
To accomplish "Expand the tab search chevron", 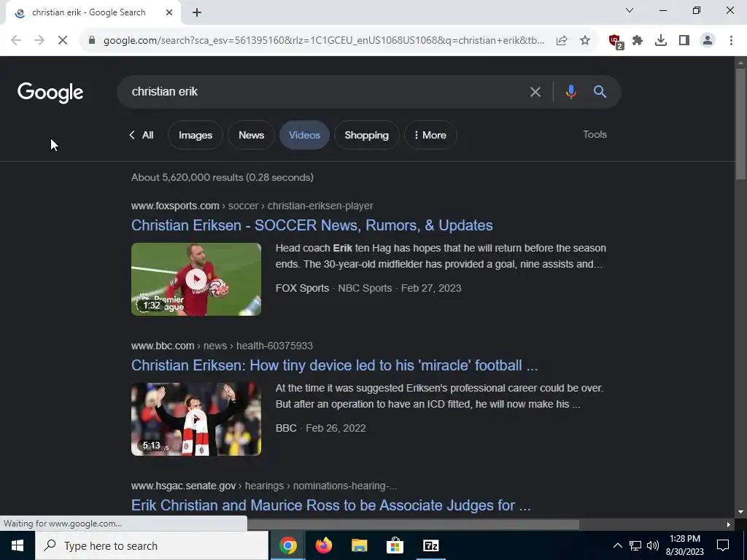I will point(630,10).
